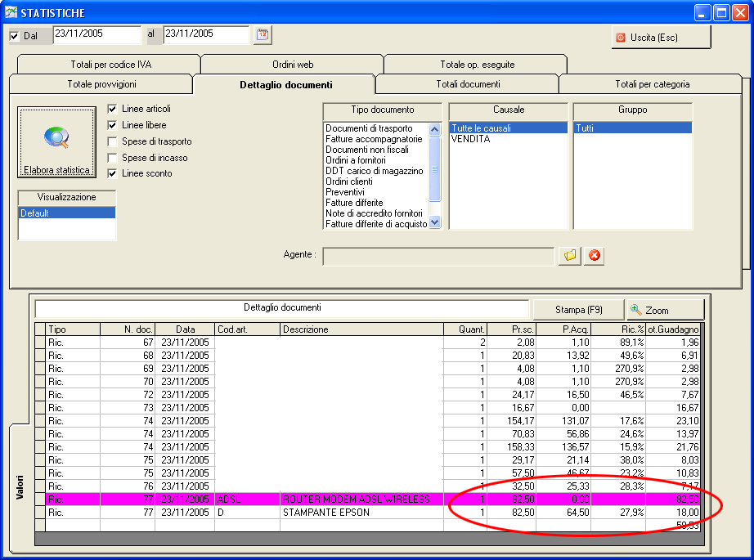Click the Ric.% column header
The height and width of the screenshot is (560, 754).
[618, 329]
